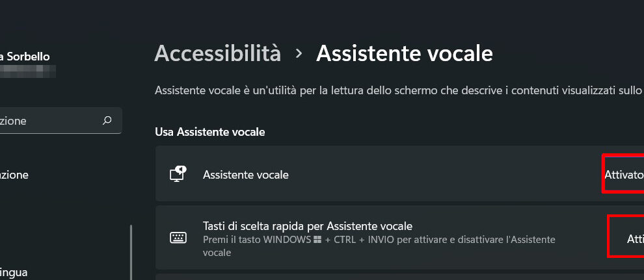
Task: Click the WINDOWS + CTRL + INVIO description text
Action: [379, 246]
